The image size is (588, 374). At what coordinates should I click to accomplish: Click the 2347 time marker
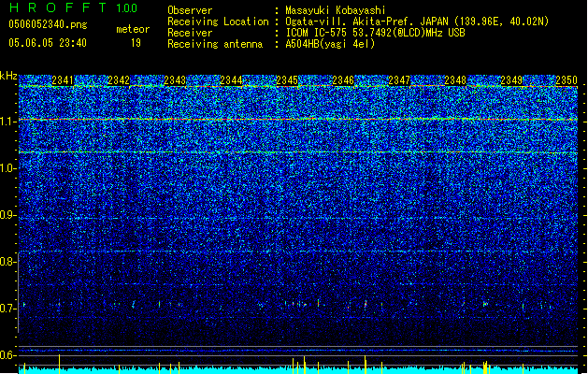coord(399,79)
